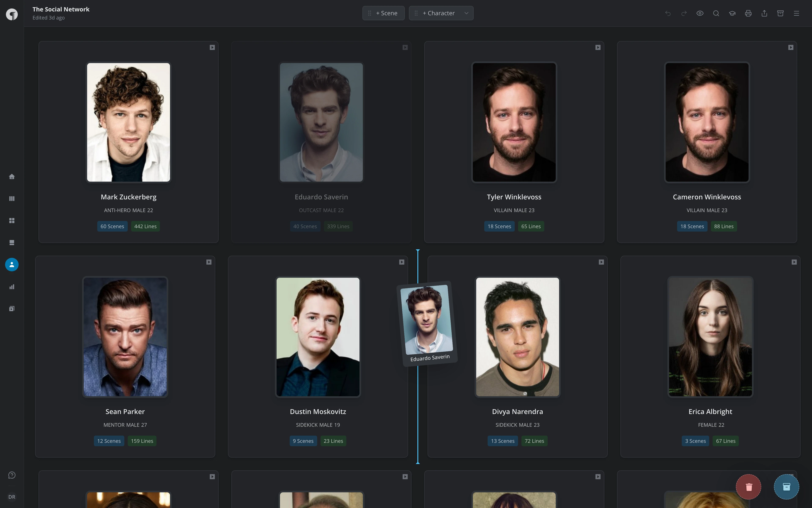Click the Dustin Moskovitz name label

318,411
